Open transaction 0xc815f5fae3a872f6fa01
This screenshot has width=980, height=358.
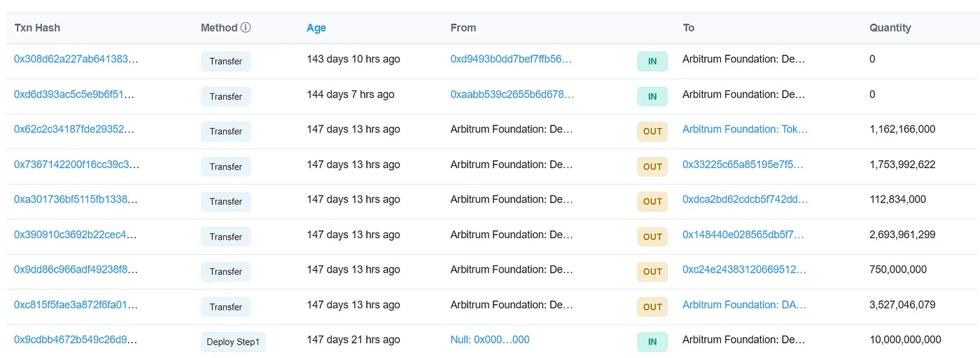[76, 305]
